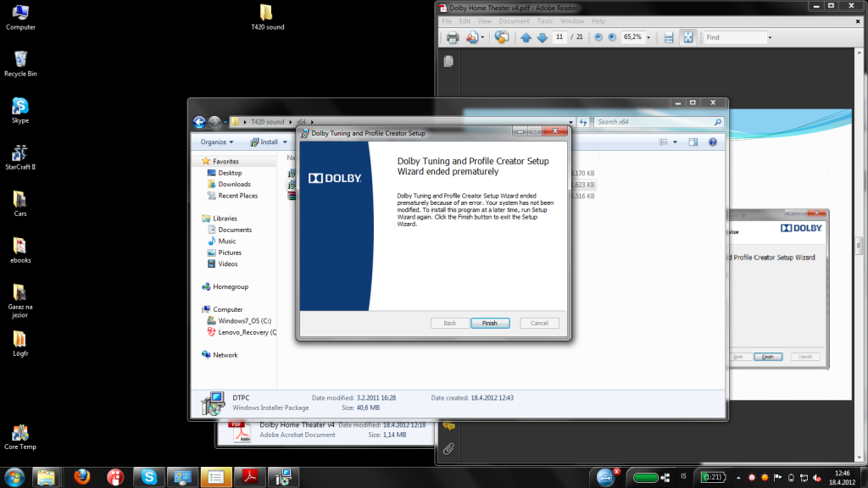Viewport: 868px width, 488px height.
Task: Select the Core Temp desktop icon
Action: click(x=20, y=437)
